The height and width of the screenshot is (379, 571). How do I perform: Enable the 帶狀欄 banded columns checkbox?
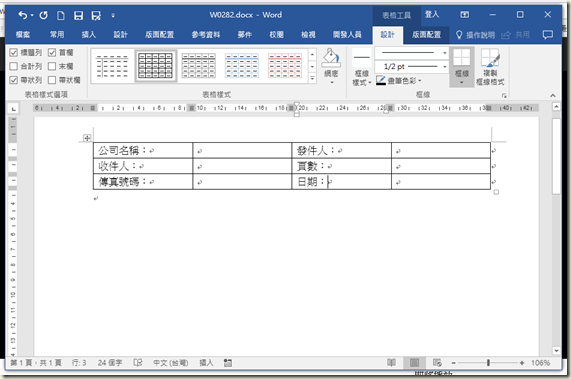(x=52, y=80)
